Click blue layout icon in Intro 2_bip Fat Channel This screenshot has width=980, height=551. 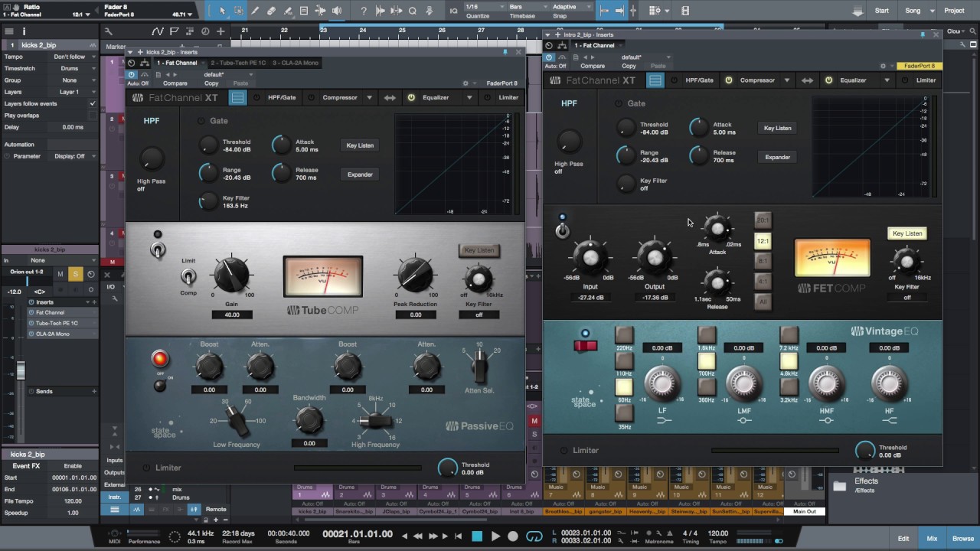(655, 80)
